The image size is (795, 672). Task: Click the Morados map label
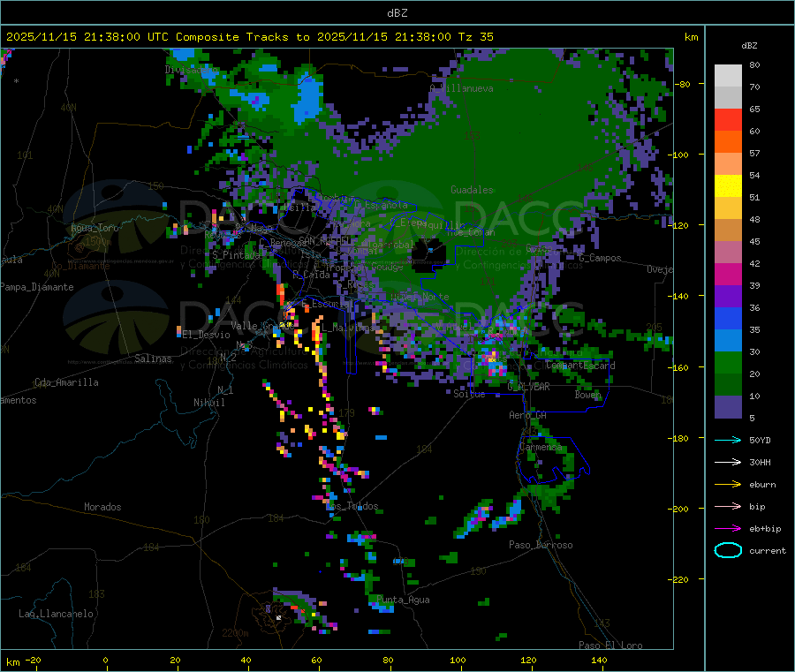click(102, 507)
